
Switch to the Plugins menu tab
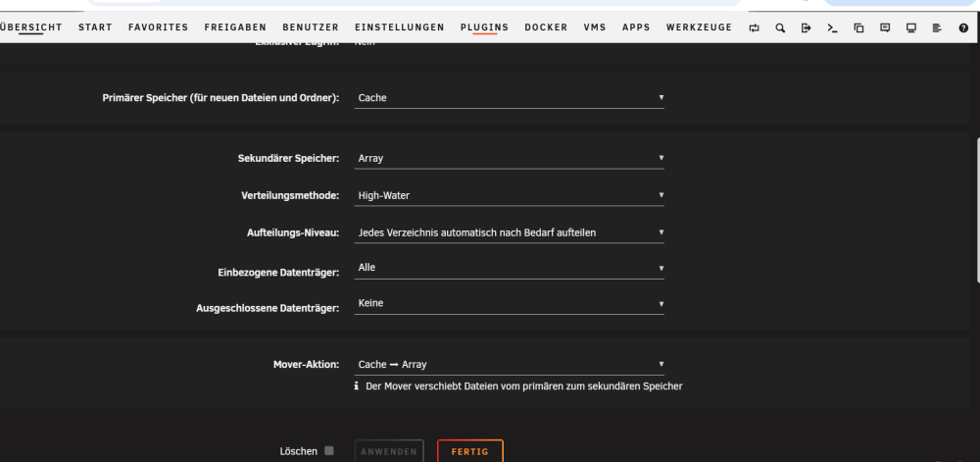[484, 27]
